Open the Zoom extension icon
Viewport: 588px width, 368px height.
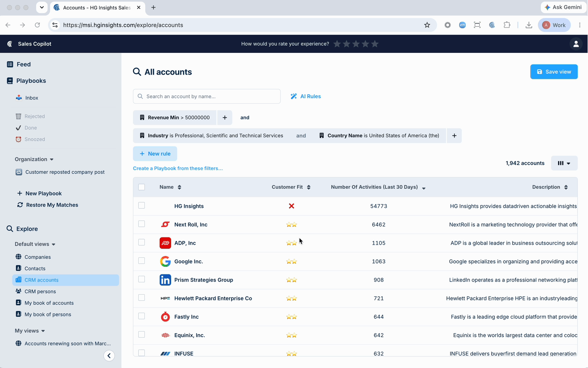pyautogui.click(x=462, y=25)
